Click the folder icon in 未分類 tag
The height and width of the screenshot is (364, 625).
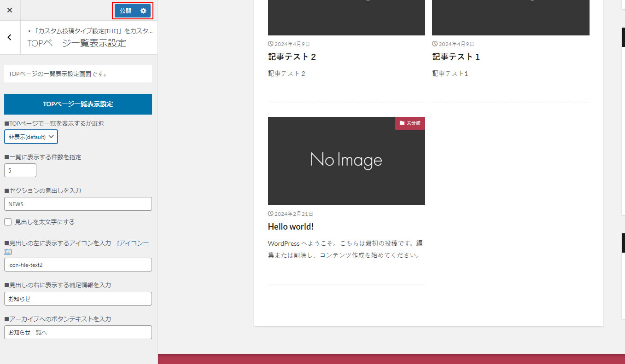[x=402, y=123]
